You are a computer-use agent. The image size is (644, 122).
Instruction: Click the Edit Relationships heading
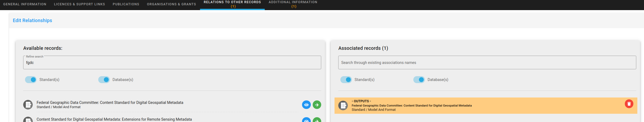click(x=32, y=21)
